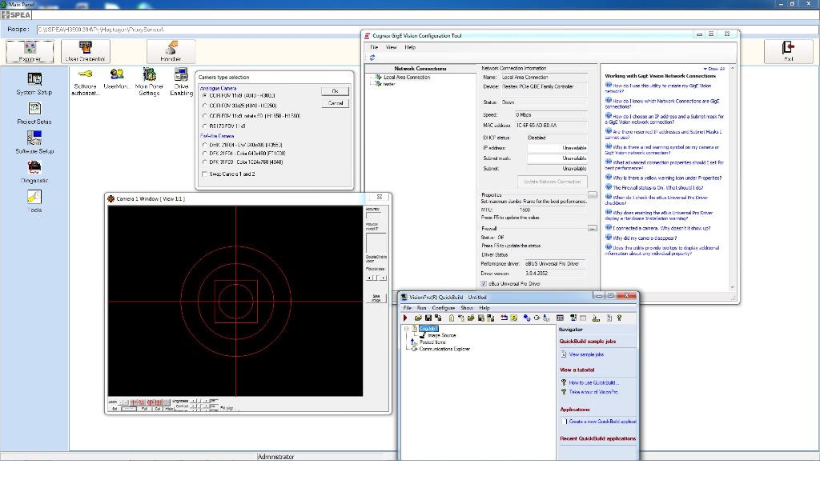
Task: Click the Save disk icon in QuickBuild toolbar
Action: 428,318
